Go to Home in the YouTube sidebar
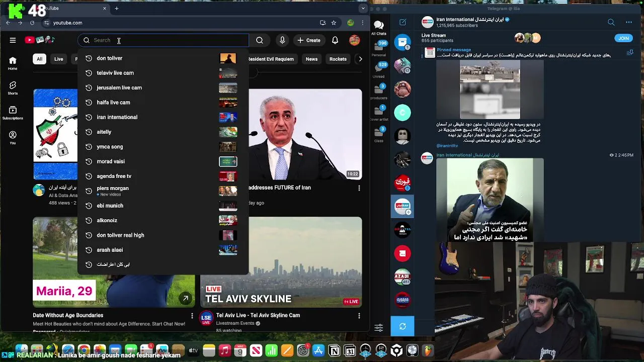 point(13,63)
